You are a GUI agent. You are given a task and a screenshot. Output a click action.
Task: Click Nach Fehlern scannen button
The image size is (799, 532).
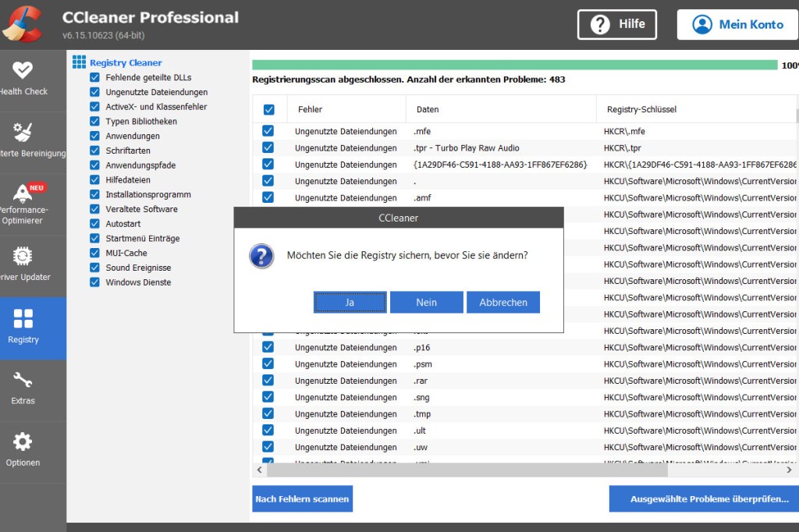[302, 499]
